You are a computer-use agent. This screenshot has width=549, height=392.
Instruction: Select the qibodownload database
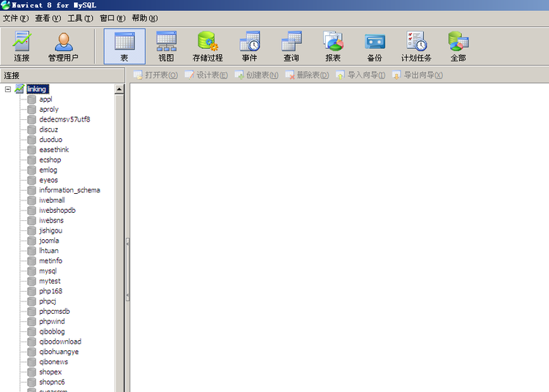coord(60,342)
